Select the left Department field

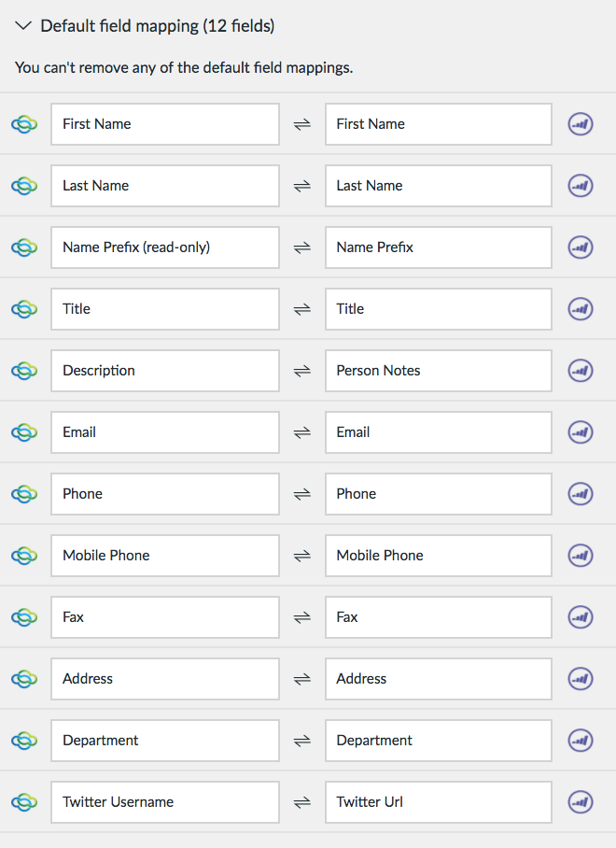tap(165, 741)
